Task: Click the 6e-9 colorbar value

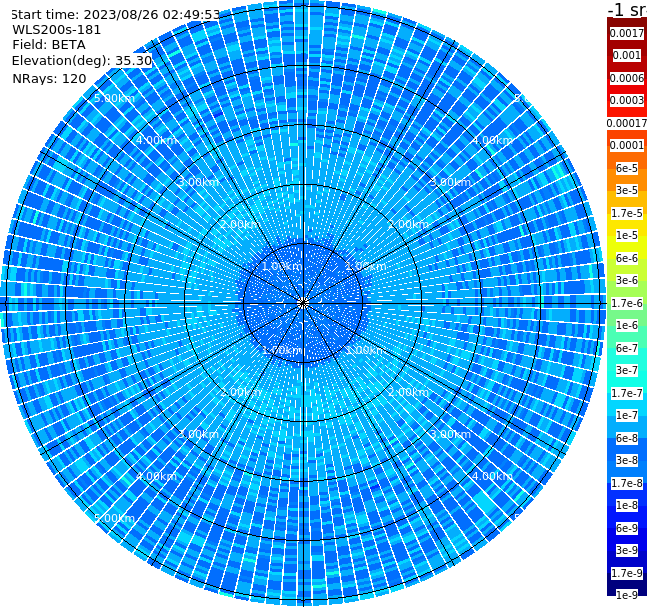Action: (627, 528)
